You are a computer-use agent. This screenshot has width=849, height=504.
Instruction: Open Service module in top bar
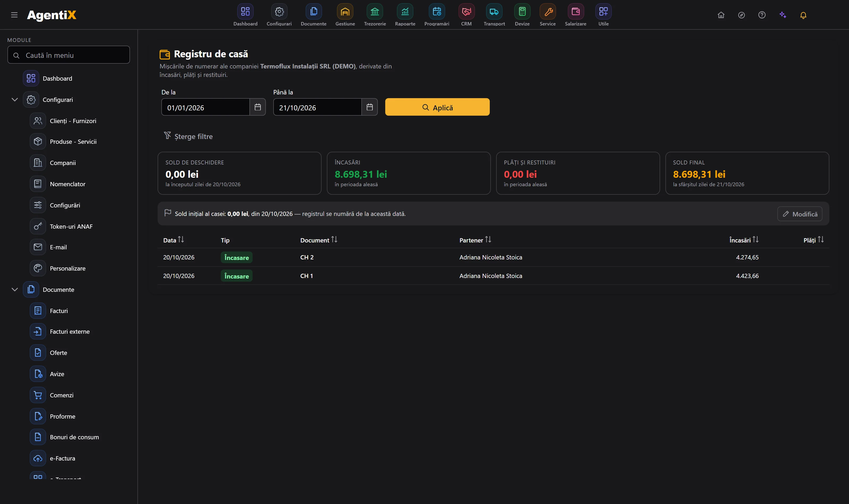[x=547, y=15]
